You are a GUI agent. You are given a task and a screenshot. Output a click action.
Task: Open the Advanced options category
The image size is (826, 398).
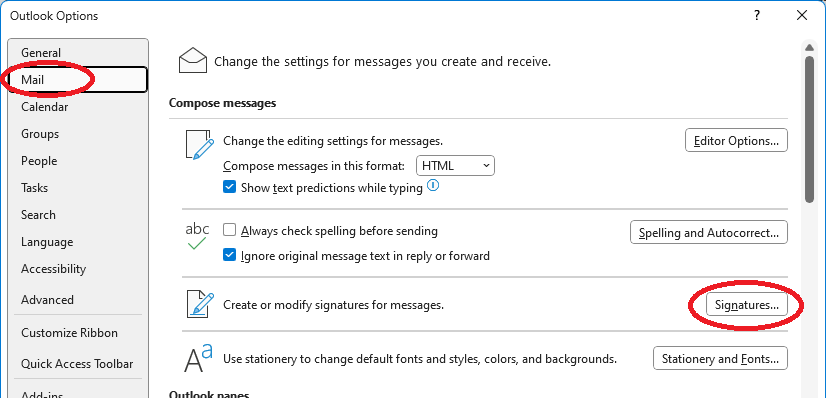(x=78, y=300)
